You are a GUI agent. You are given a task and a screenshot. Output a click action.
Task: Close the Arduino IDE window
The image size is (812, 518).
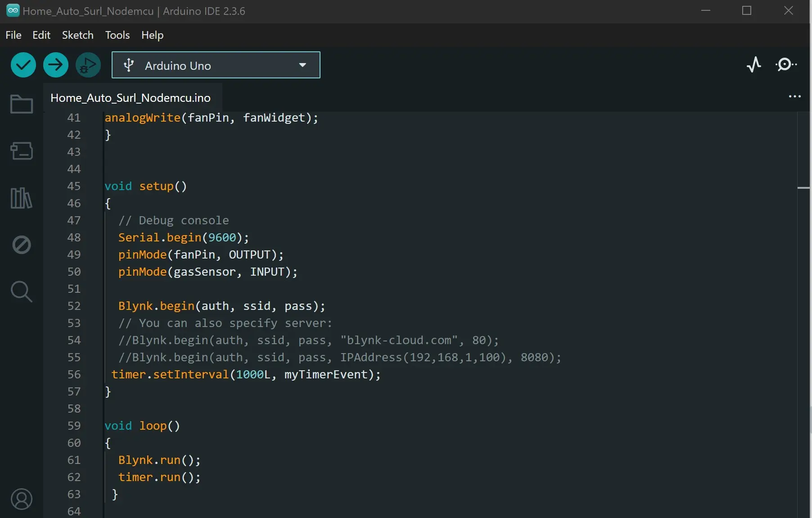pos(789,10)
